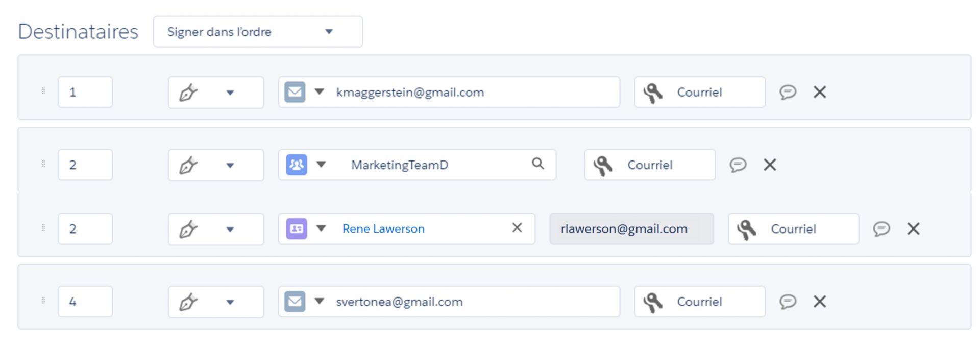The height and width of the screenshot is (344, 980).
Task: Open private message icon for kmaggerstein@gmail.com
Action: click(788, 92)
